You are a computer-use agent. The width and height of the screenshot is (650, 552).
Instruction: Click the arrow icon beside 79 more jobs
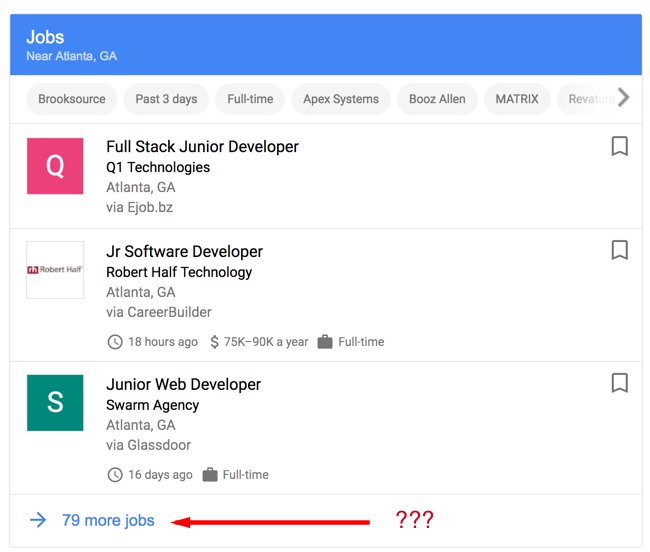(x=38, y=520)
